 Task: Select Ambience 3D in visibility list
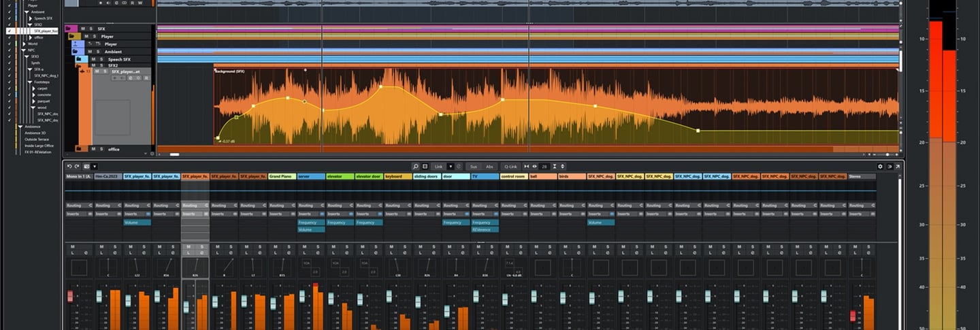click(x=35, y=133)
